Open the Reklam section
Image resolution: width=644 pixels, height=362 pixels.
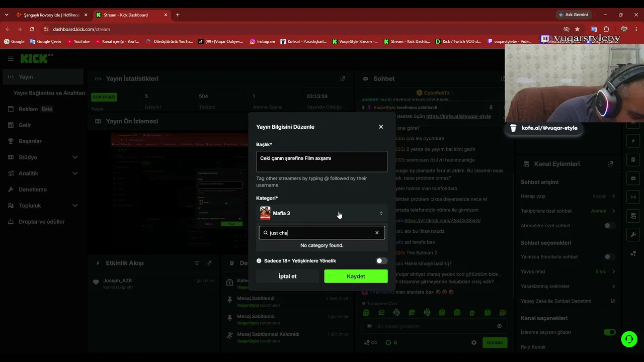(x=43, y=109)
